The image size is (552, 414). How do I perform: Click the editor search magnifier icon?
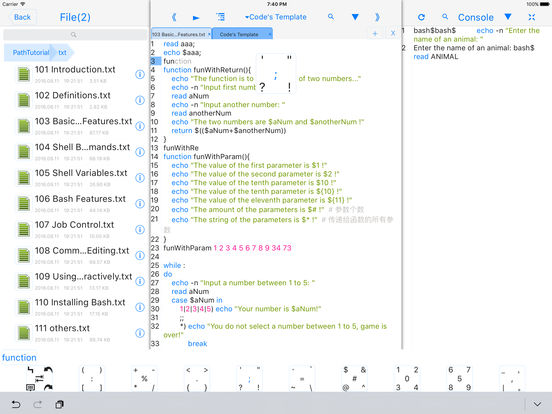pos(331,17)
